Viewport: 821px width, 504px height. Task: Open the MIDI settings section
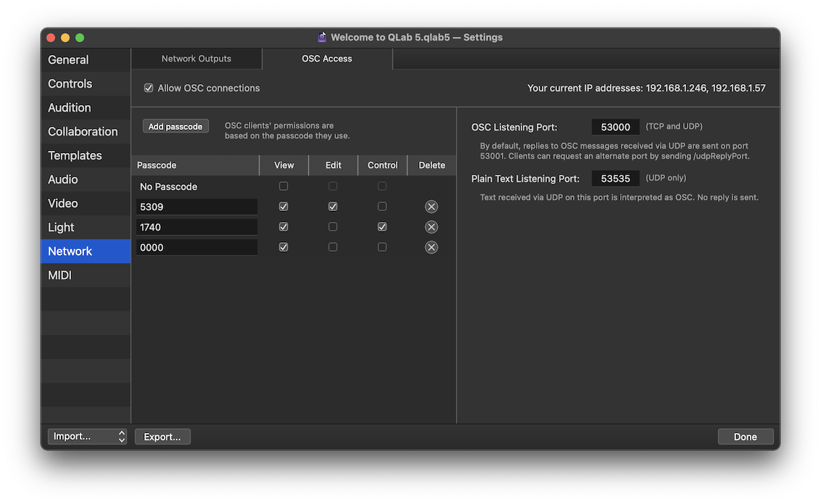pyautogui.click(x=59, y=275)
